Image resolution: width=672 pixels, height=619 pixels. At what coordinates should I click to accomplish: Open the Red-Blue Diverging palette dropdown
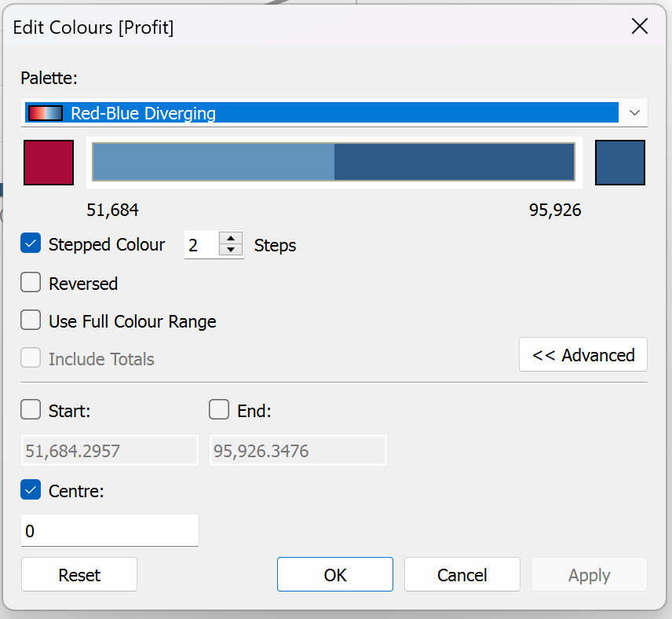pyautogui.click(x=634, y=113)
